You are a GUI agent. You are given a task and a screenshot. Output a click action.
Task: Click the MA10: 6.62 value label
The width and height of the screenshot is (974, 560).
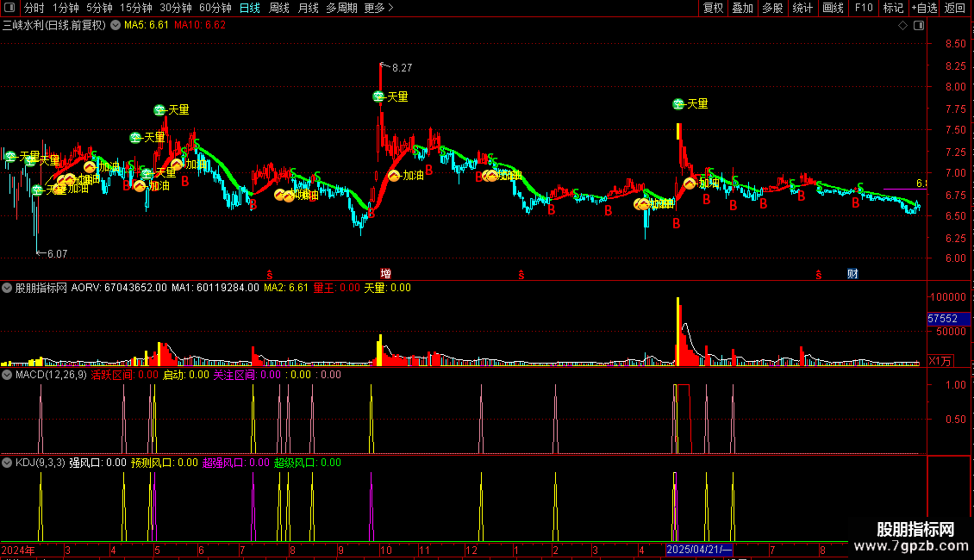pyautogui.click(x=199, y=26)
